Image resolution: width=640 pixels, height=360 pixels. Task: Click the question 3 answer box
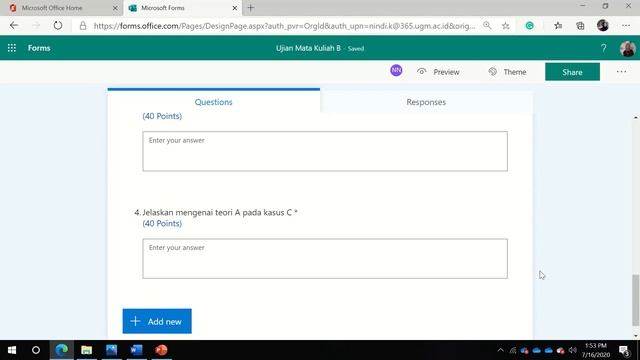325,151
